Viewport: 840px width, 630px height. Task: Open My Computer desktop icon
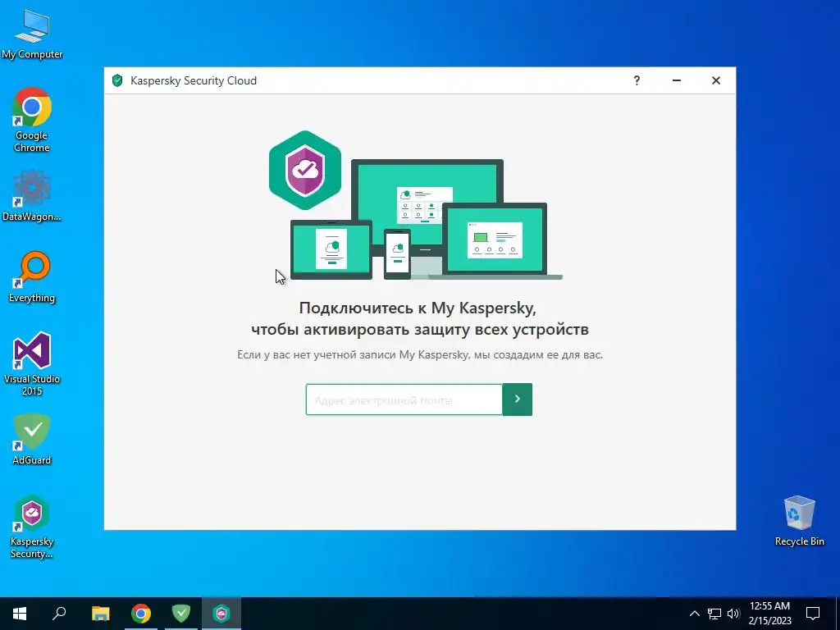(32, 34)
